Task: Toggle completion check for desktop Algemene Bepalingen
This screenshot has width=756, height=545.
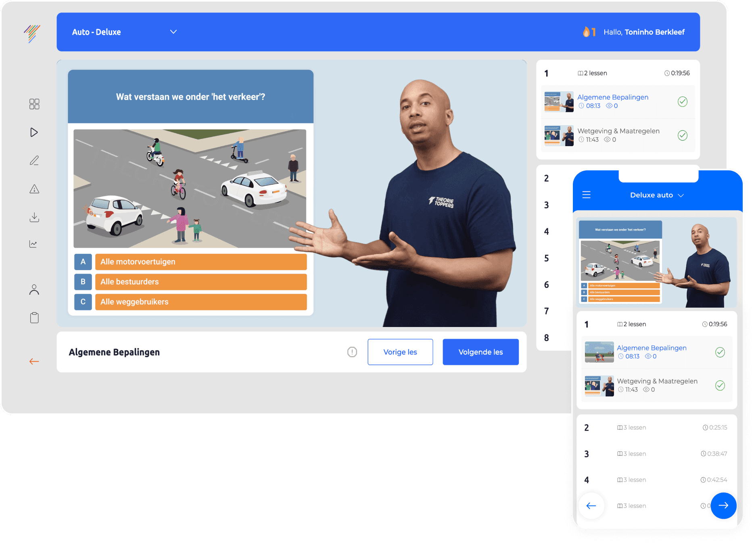Action: tap(682, 102)
